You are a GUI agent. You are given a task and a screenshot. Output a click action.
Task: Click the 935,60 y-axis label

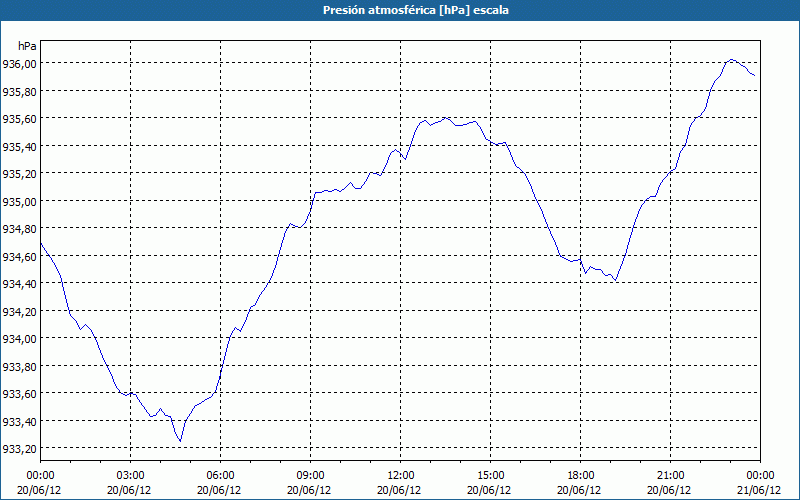[x=19, y=119]
